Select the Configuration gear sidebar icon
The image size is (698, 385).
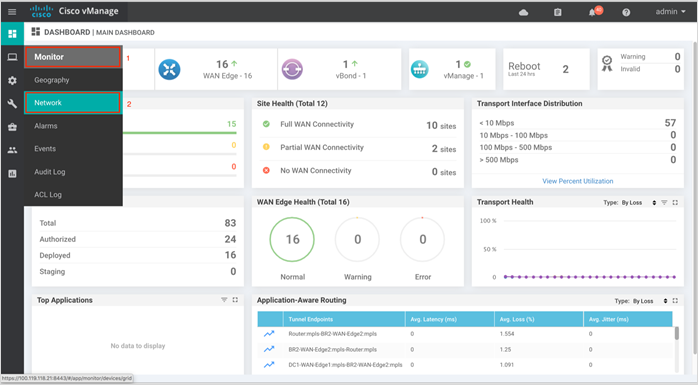[12, 81]
